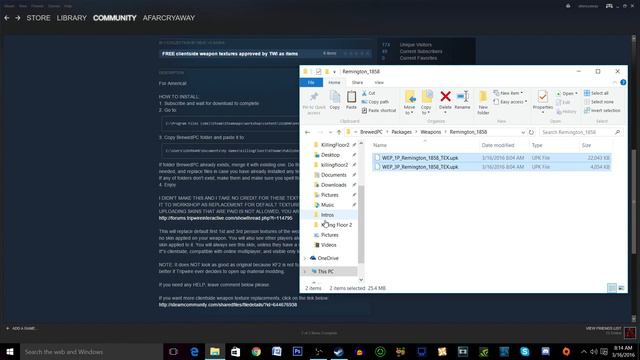Select Videos in navigation pane

tap(328, 245)
